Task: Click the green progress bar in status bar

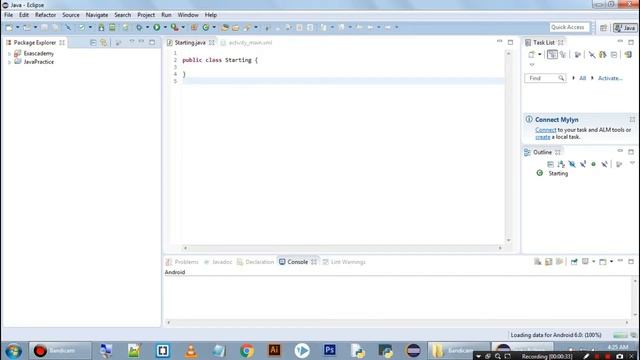Action: pos(620,335)
